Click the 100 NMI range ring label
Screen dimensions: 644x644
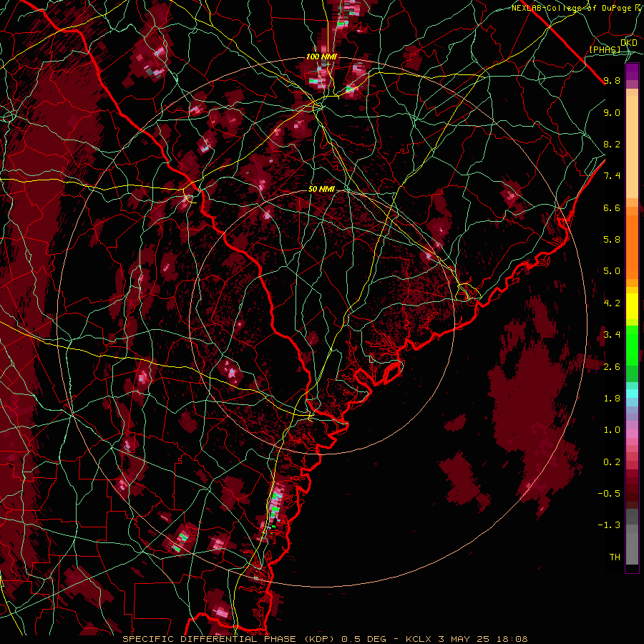coord(321,57)
